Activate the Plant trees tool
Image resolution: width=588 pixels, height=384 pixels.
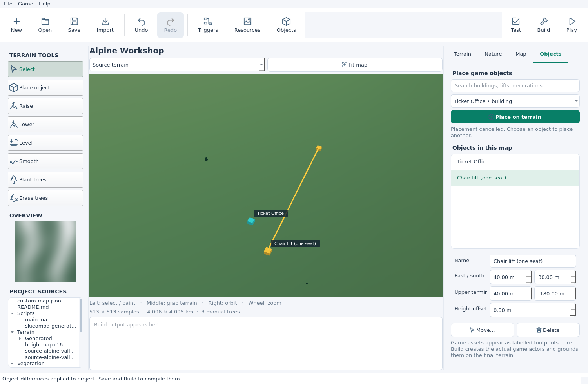[x=45, y=179]
